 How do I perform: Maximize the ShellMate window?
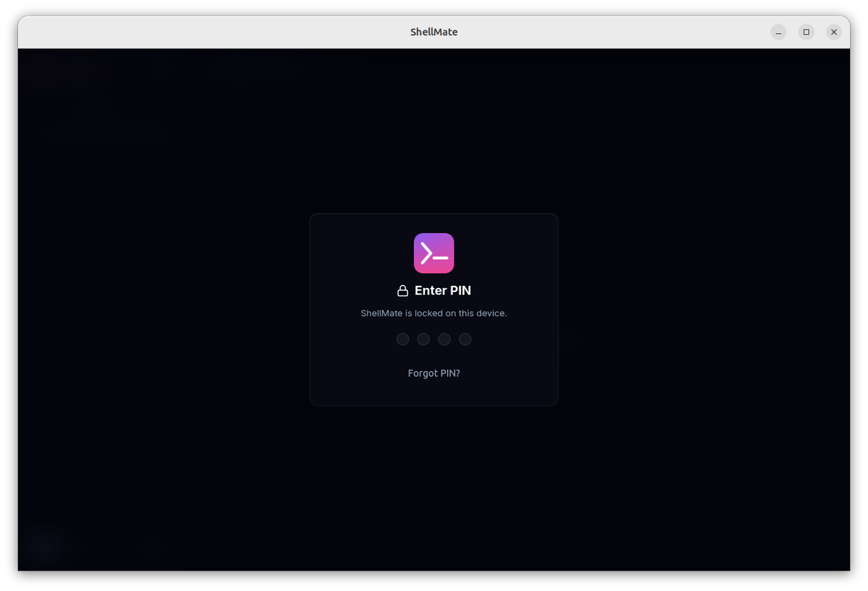click(807, 32)
